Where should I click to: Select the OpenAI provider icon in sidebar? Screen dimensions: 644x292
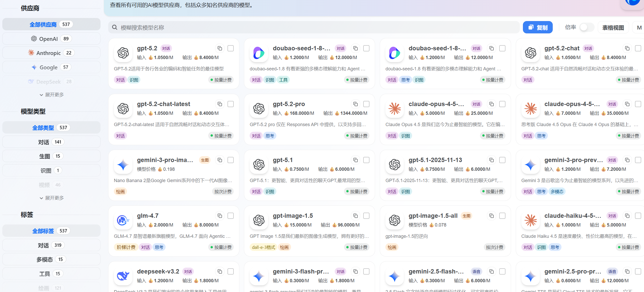point(34,39)
